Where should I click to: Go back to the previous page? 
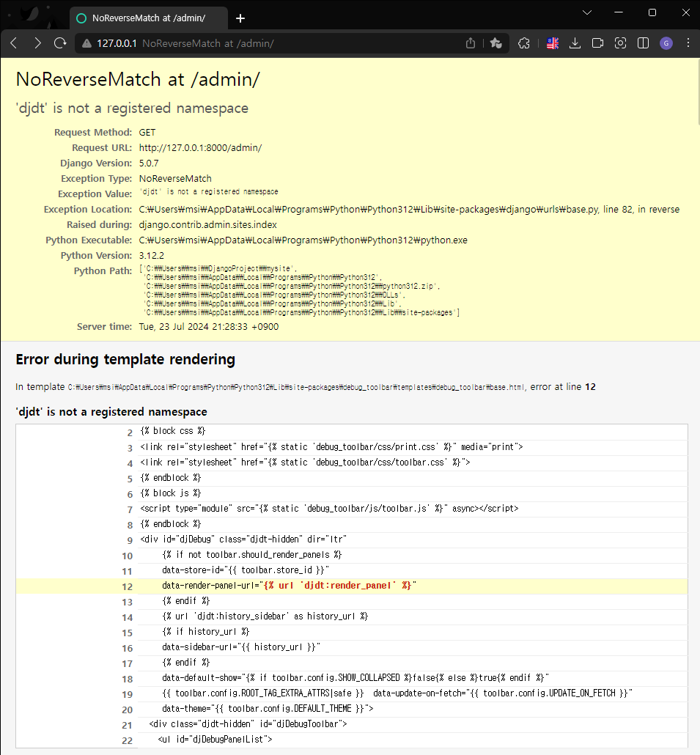pyautogui.click(x=14, y=43)
